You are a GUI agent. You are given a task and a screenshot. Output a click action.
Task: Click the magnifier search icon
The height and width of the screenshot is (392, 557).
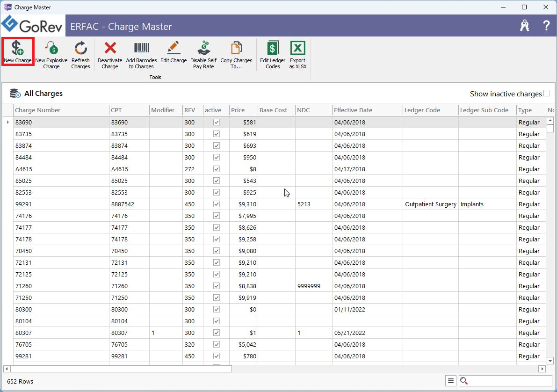463,381
